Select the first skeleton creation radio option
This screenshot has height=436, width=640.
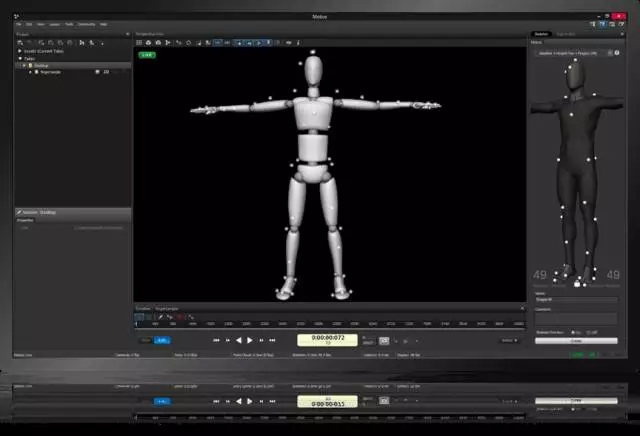click(573, 332)
